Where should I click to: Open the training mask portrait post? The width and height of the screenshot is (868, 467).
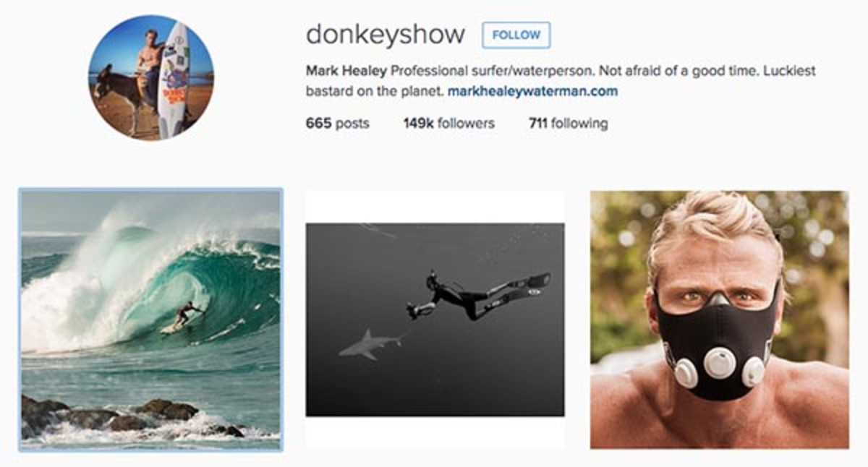[720, 320]
